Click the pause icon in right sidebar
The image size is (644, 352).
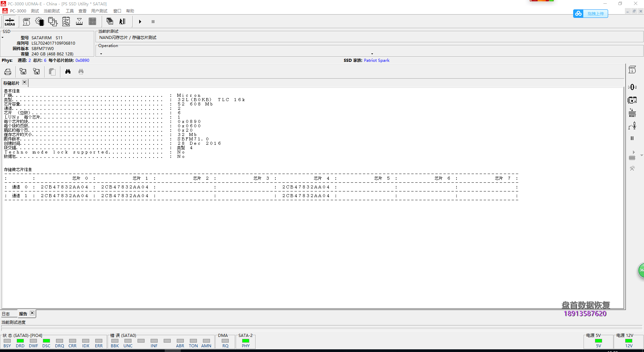point(632,138)
